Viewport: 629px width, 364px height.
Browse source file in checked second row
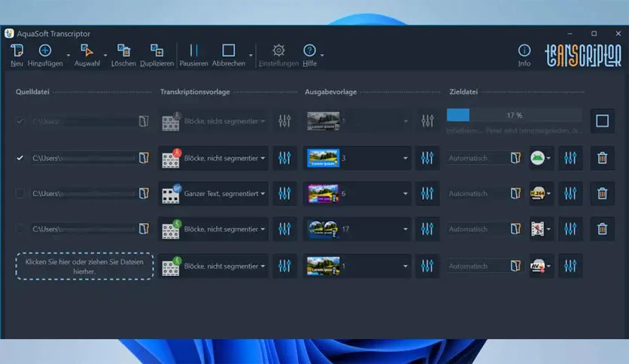144,158
